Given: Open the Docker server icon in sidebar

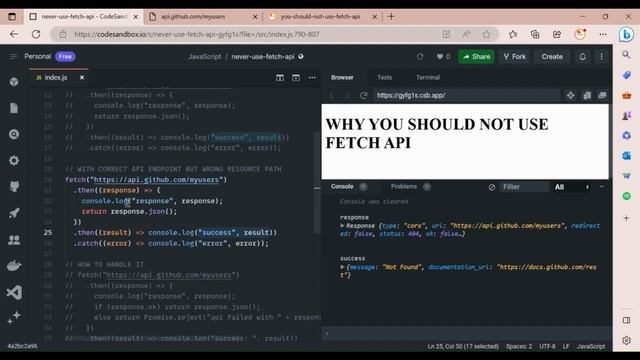Looking at the screenshot, I should pyautogui.click(x=14, y=266).
